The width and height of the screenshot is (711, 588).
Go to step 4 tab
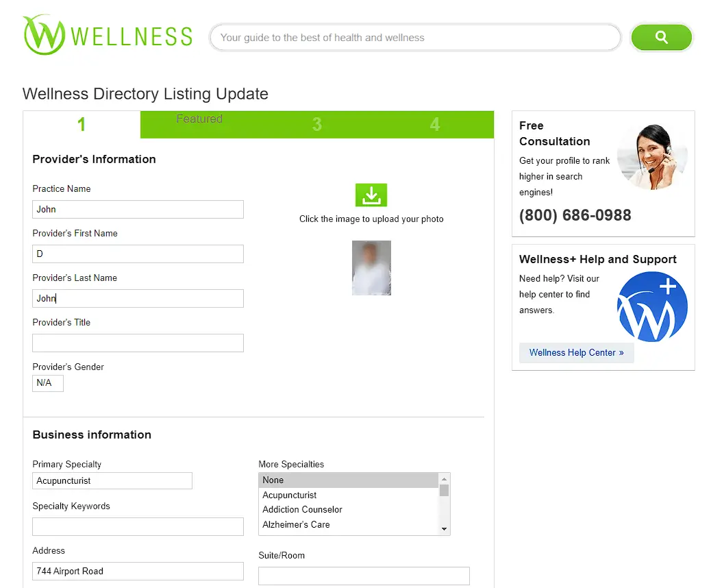[435, 124]
